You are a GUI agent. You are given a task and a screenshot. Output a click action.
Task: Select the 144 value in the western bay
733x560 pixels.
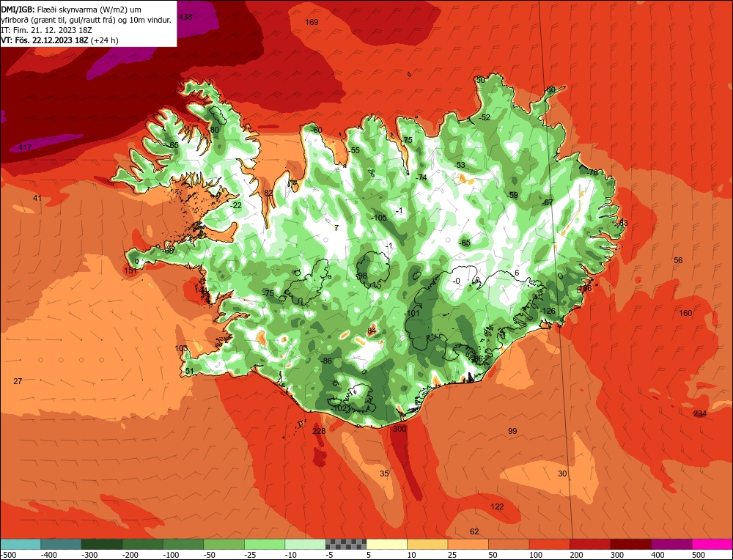pos(201,290)
